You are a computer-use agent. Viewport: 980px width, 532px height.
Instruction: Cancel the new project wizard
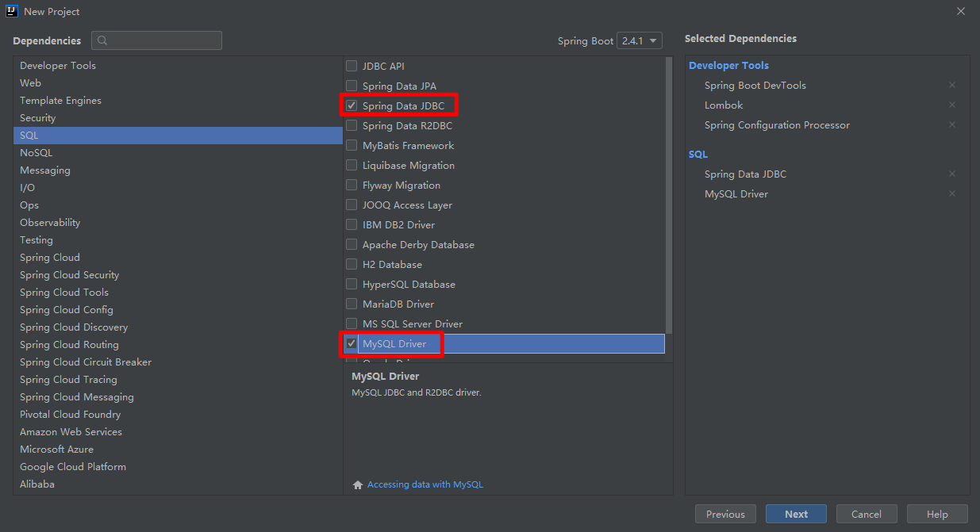click(867, 514)
